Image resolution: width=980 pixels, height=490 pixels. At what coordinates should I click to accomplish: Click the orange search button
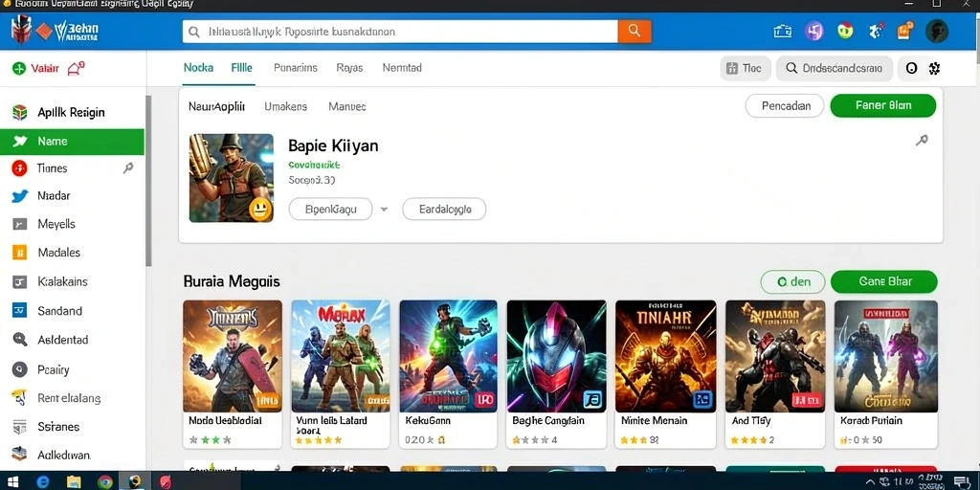point(635,32)
